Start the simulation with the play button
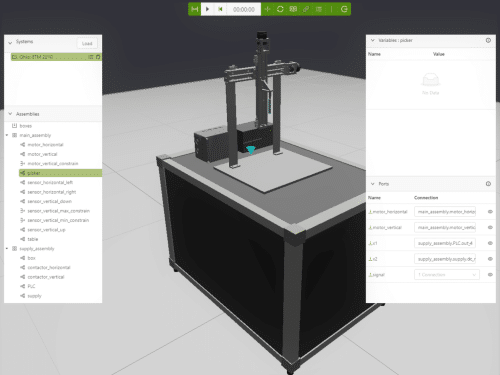Viewport: 500px width, 375px height. 207,9
